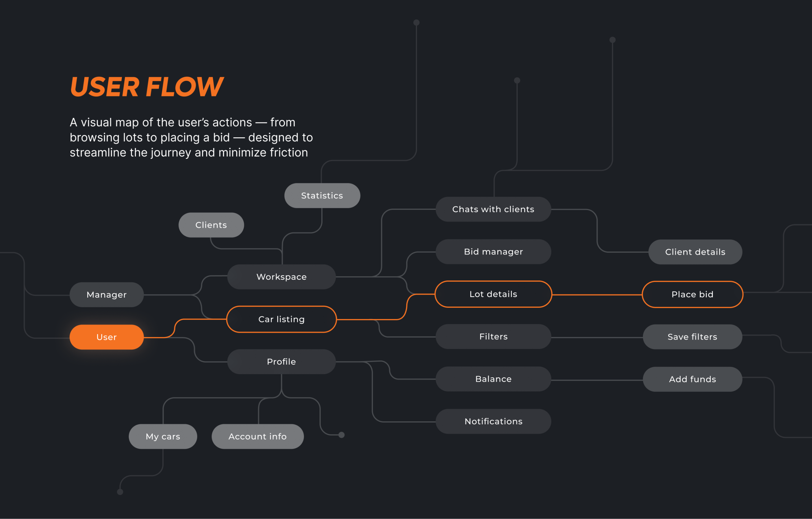Image resolution: width=812 pixels, height=519 pixels.
Task: Open the Notifications node
Action: tap(493, 421)
